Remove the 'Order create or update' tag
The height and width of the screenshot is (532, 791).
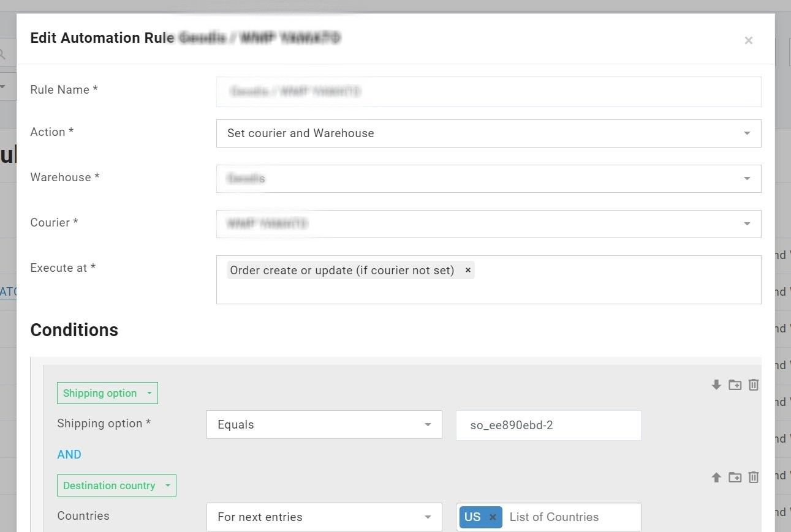click(x=468, y=271)
